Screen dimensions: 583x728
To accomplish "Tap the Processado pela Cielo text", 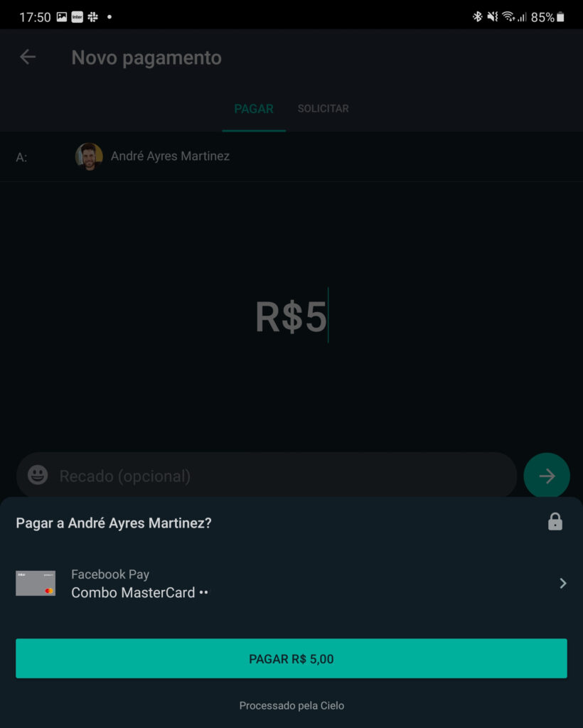I will (x=291, y=706).
